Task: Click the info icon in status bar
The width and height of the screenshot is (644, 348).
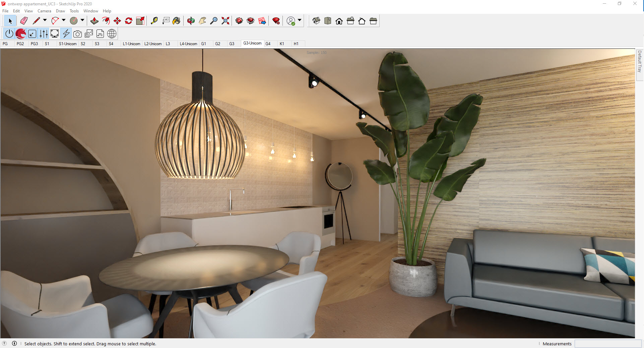Action: tap(14, 343)
